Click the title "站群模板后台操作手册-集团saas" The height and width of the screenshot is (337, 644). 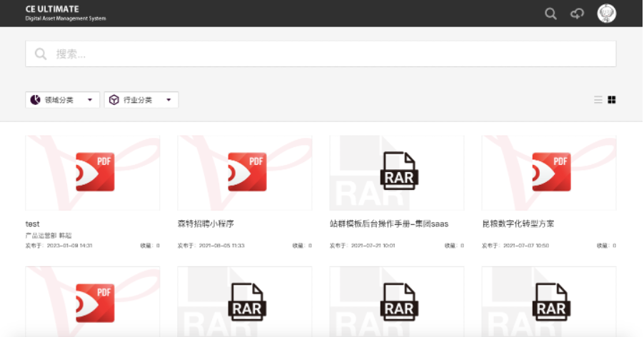tap(389, 223)
